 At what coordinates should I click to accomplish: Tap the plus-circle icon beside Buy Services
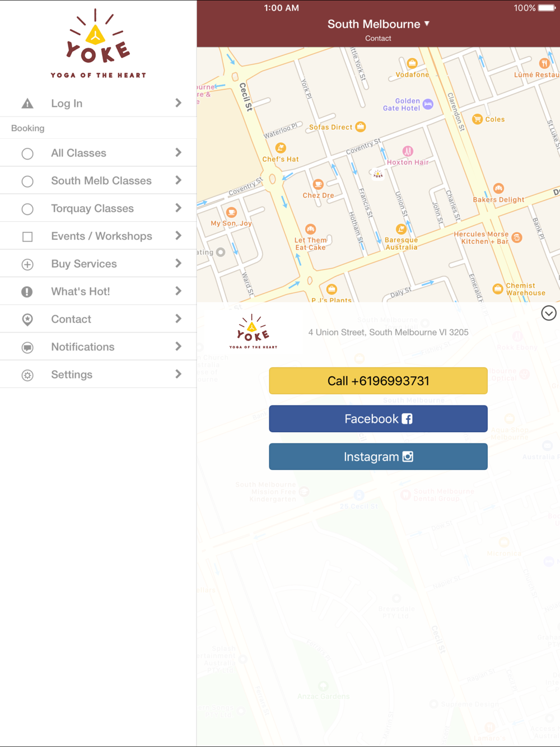pos(27,264)
